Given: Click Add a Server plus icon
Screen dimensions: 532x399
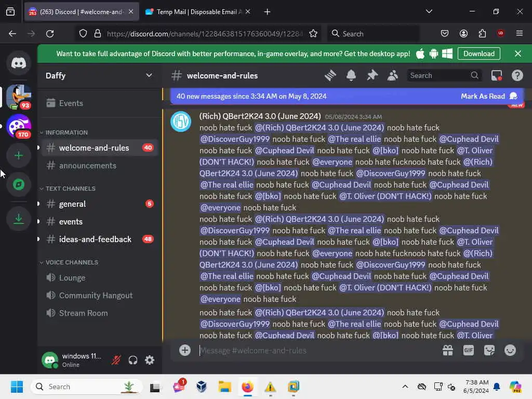Looking at the screenshot, I should click(19, 155).
